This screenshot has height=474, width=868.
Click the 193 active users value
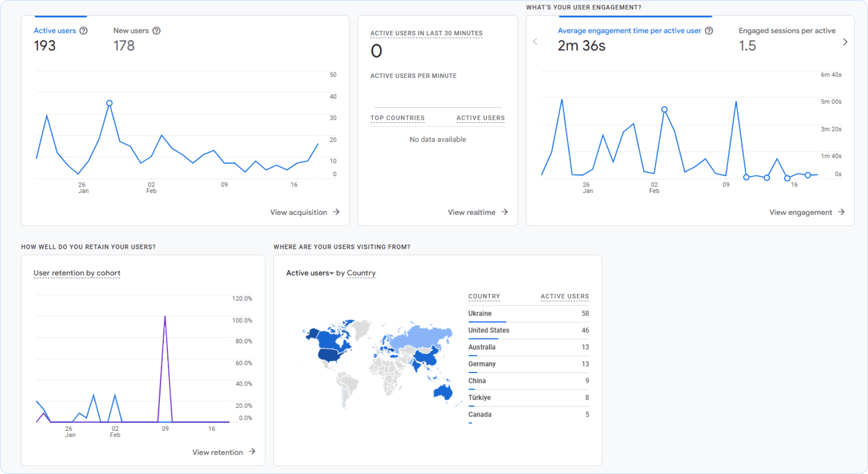click(x=45, y=46)
